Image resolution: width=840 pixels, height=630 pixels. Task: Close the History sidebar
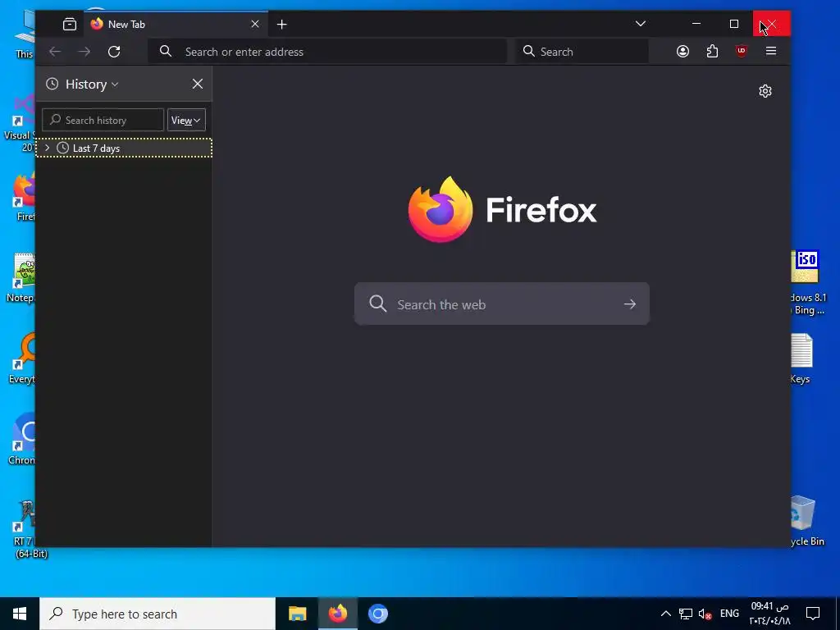tap(198, 84)
